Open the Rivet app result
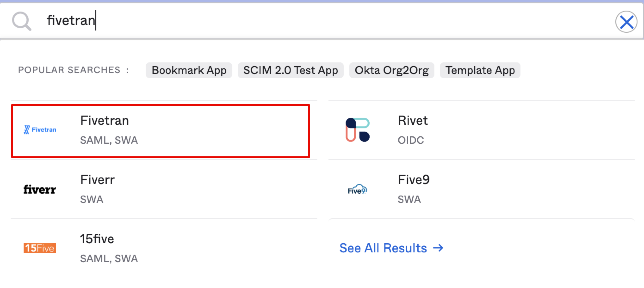 (x=482, y=130)
